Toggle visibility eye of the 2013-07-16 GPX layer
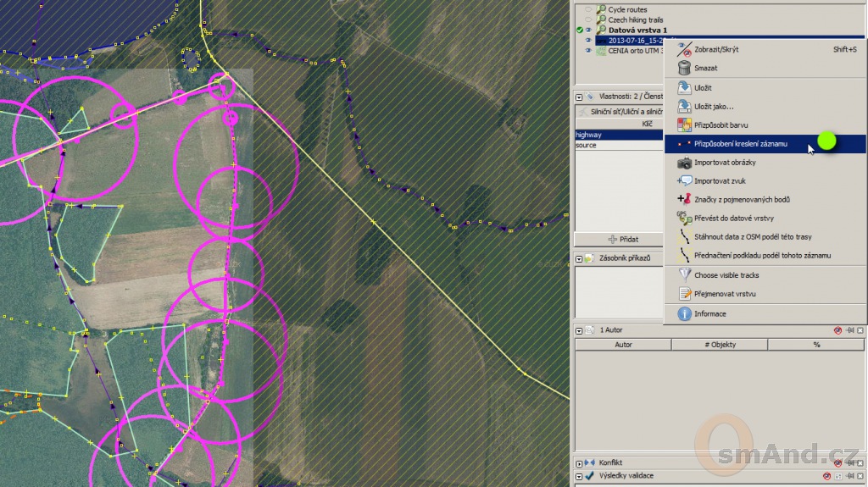 click(x=588, y=41)
